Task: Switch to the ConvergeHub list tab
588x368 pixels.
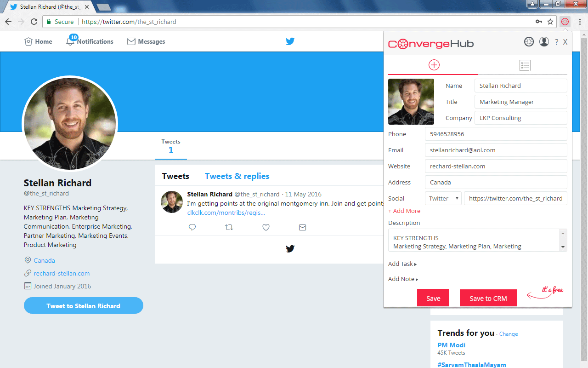Action: (525, 65)
